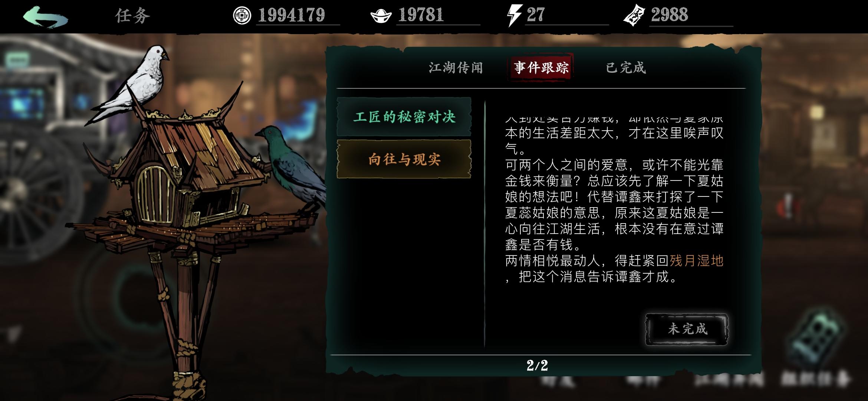The width and height of the screenshot is (868, 401).
Task: Select the quest 向往与现实
Action: coord(404,159)
